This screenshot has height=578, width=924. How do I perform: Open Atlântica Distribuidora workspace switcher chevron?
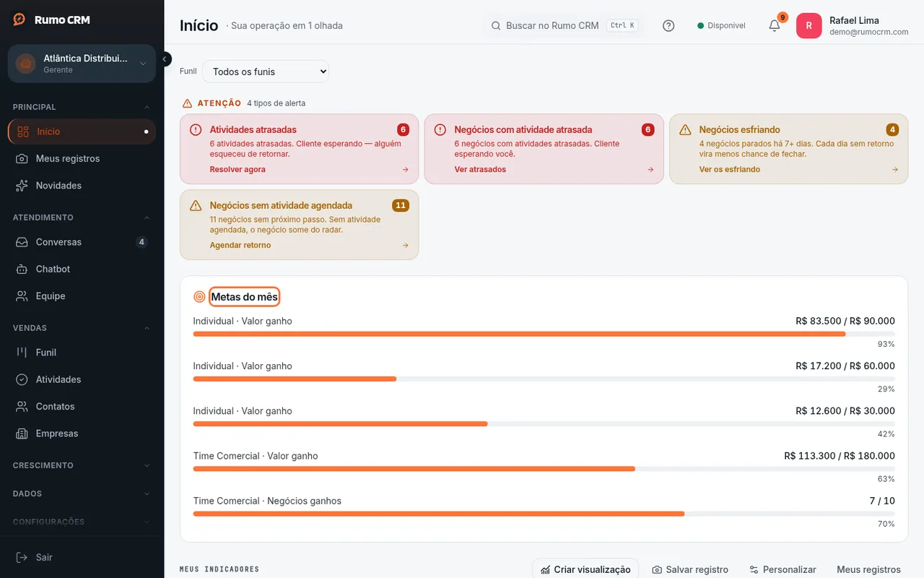click(143, 64)
